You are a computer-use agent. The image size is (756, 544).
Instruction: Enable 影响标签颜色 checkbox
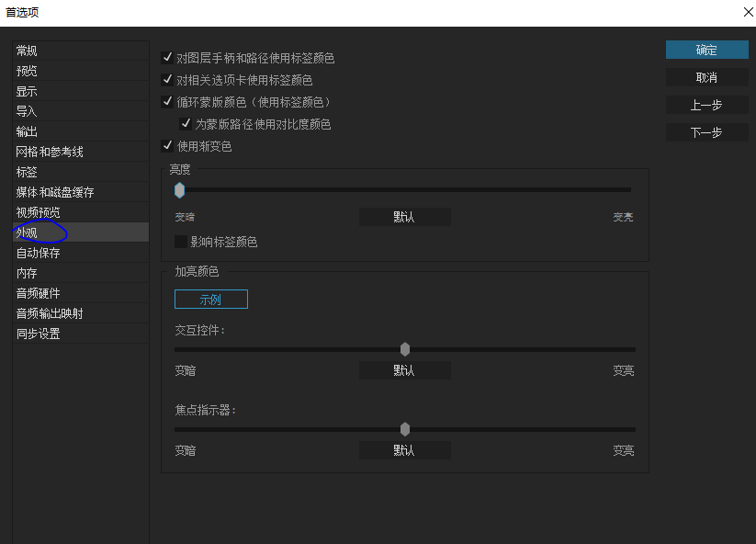pos(181,242)
